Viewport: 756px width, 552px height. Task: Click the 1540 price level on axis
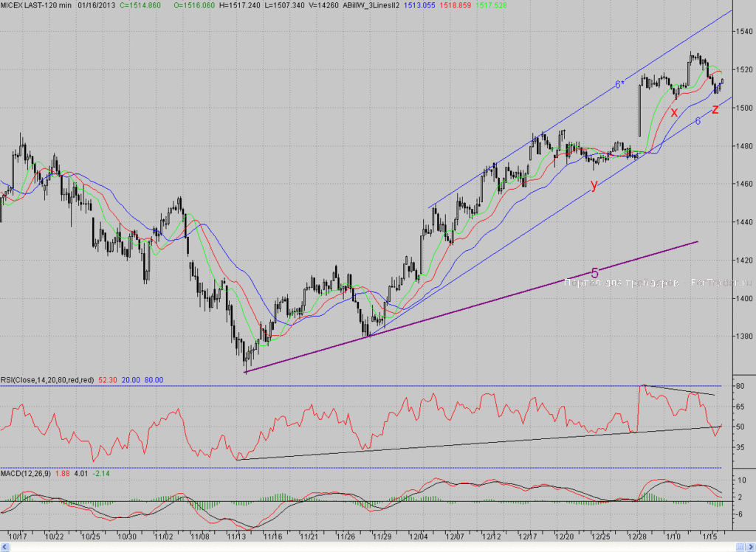744,31
